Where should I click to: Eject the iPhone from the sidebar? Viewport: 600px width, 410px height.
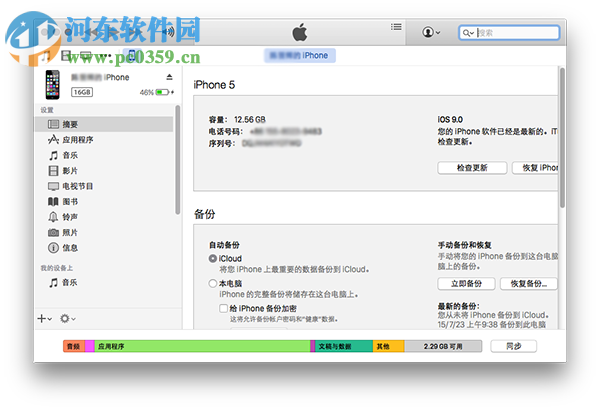pos(169,77)
